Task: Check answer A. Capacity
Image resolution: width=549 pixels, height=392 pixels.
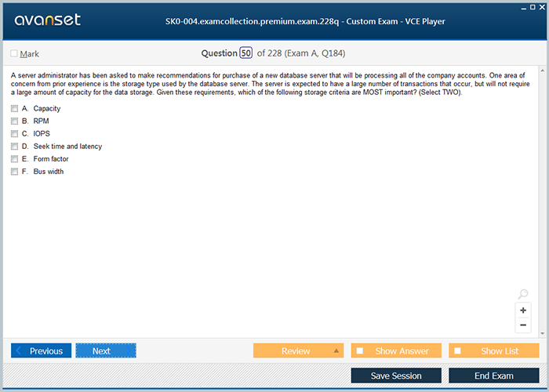Action: coord(14,109)
